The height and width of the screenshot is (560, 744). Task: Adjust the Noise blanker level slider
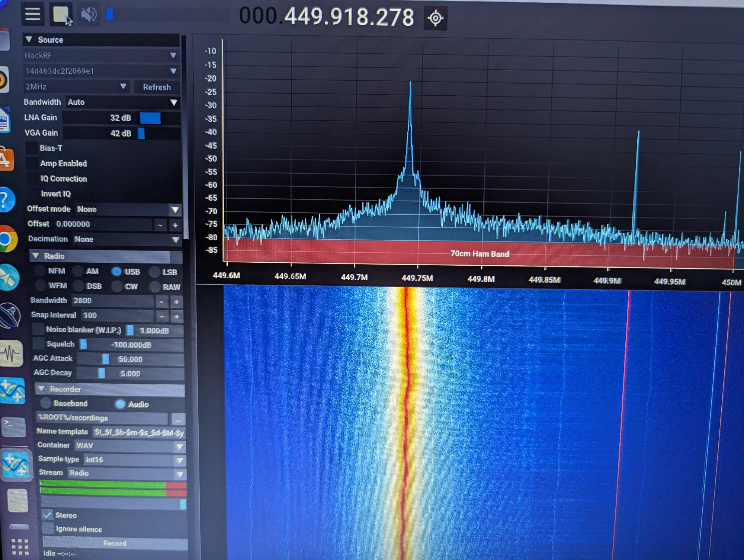tap(155, 330)
